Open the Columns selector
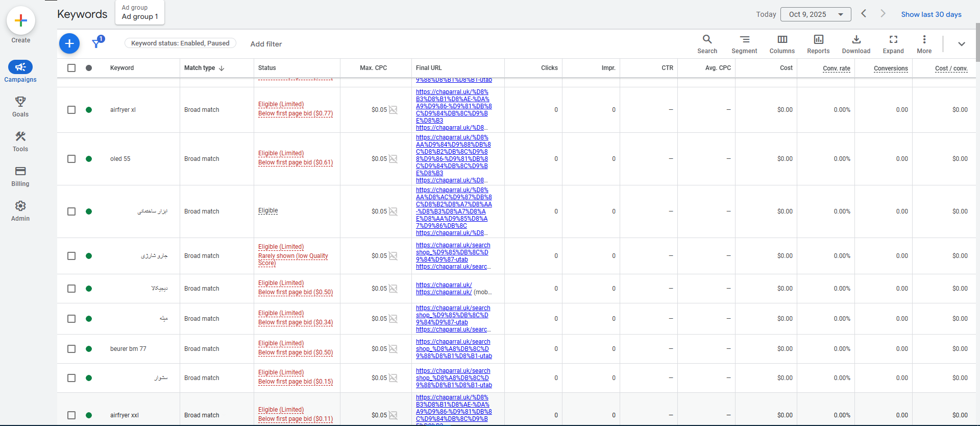Screen dimensions: 980x426 pos(782,43)
